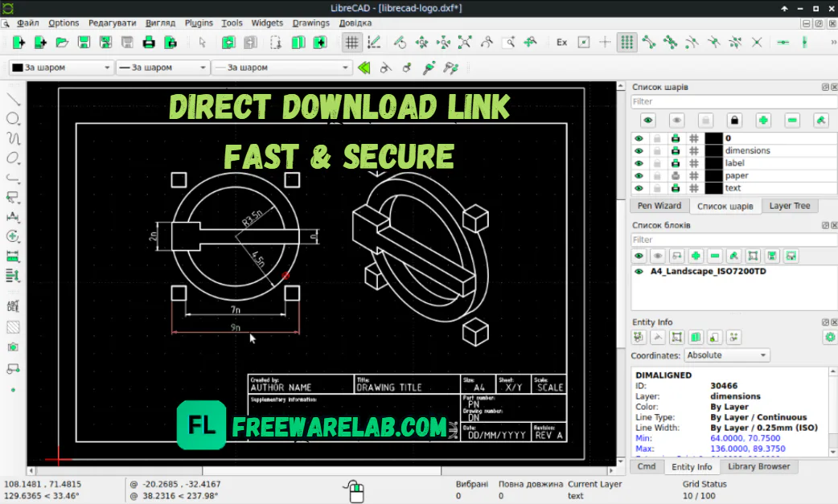838x504 pixels.
Task: Click the layer list Filter field
Action: coord(733,101)
